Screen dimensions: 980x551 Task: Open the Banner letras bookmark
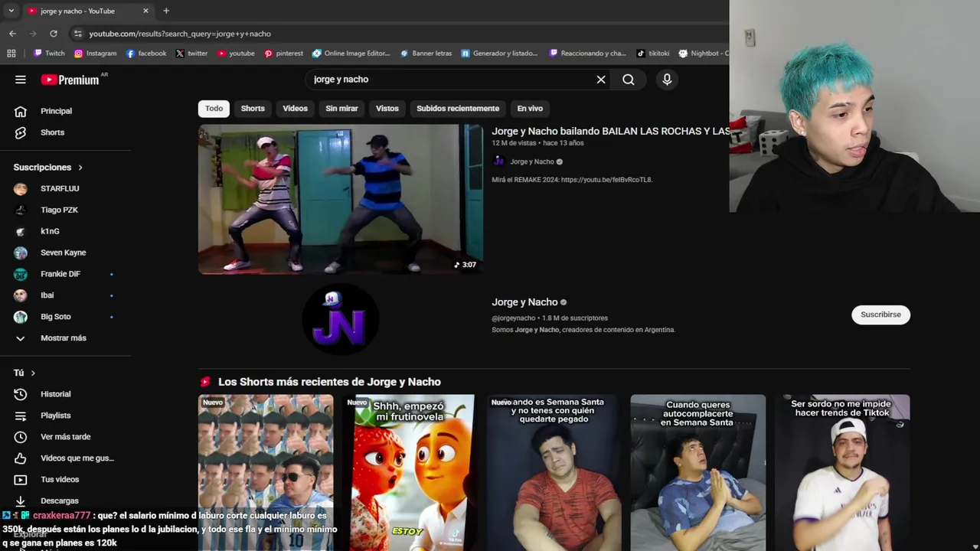pos(426,54)
